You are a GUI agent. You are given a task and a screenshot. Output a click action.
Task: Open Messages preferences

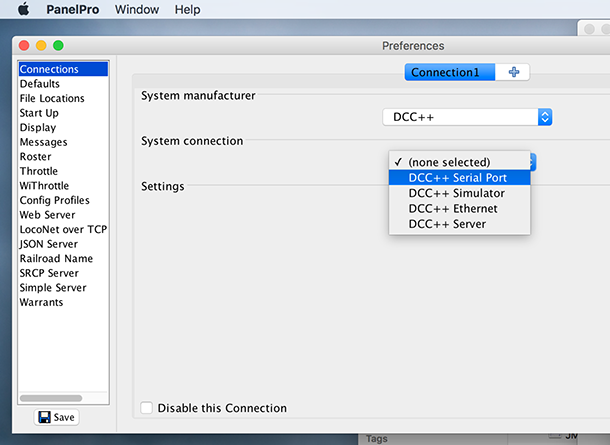point(63,142)
